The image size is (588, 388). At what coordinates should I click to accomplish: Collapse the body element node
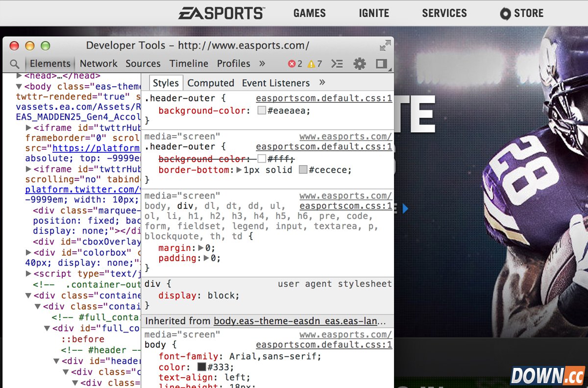[19, 87]
